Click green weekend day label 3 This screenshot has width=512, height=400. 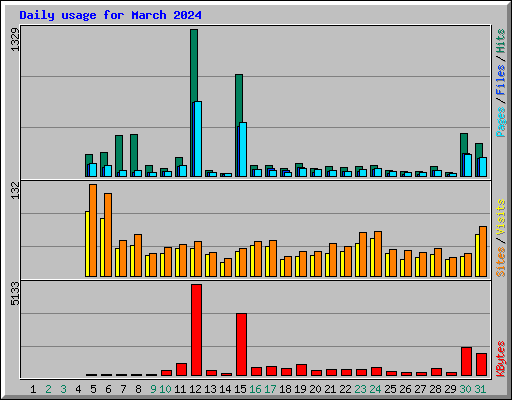[63, 389]
